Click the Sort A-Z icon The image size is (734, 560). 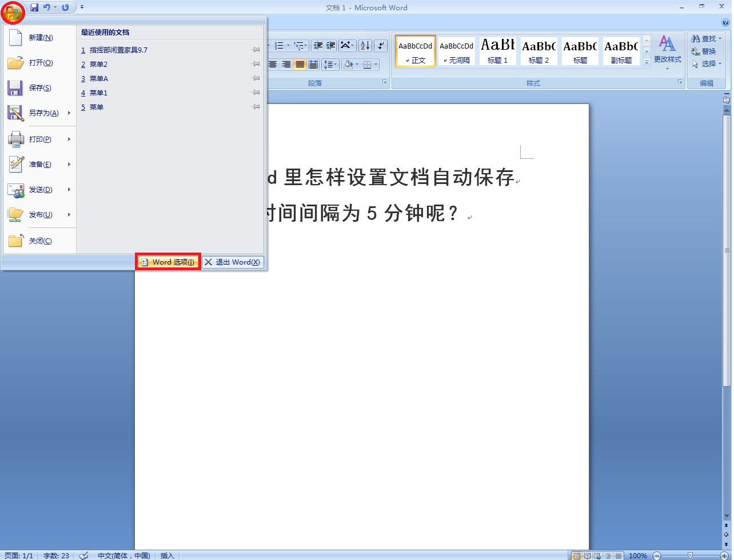pyautogui.click(x=365, y=46)
